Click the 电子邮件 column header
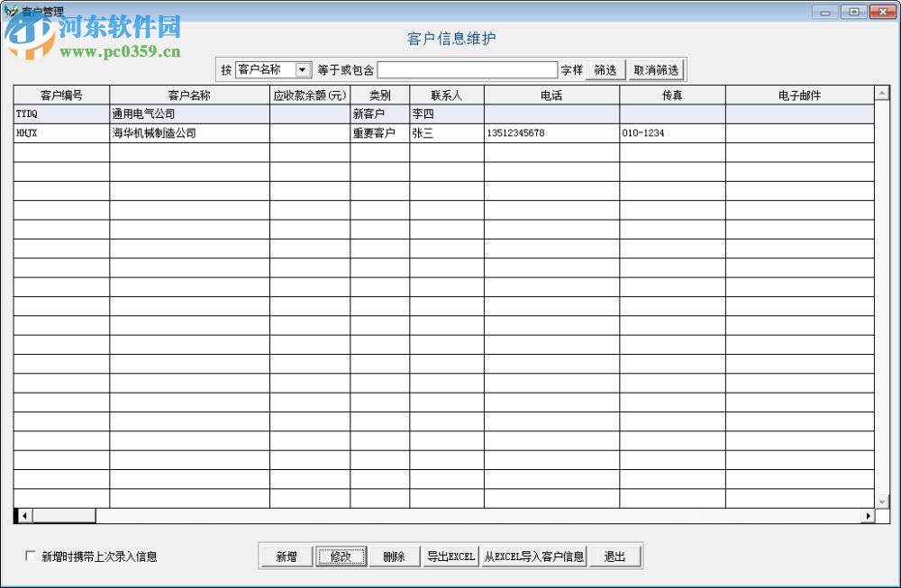901x588 pixels. coord(800,95)
